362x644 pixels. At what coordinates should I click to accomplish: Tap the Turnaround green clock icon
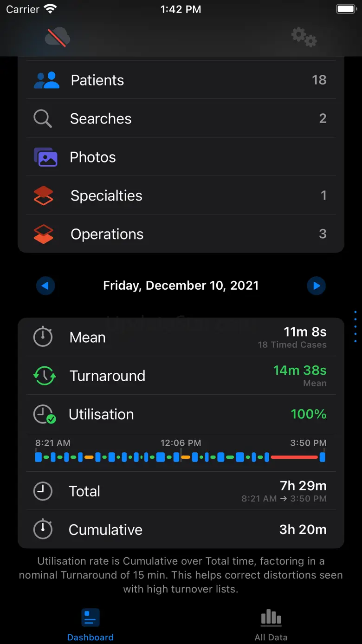pyautogui.click(x=44, y=376)
